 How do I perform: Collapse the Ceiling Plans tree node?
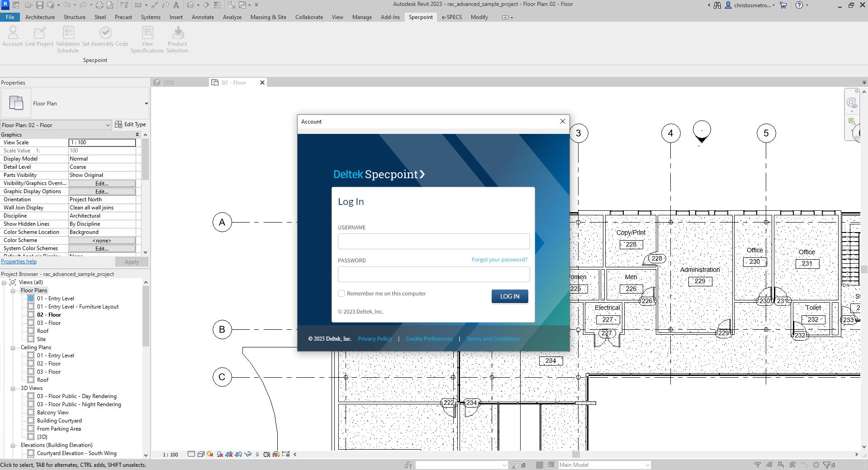(x=13, y=348)
